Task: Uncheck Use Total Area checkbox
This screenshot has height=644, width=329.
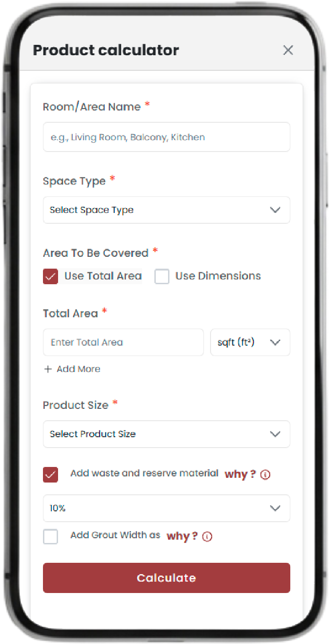Action: (x=51, y=276)
